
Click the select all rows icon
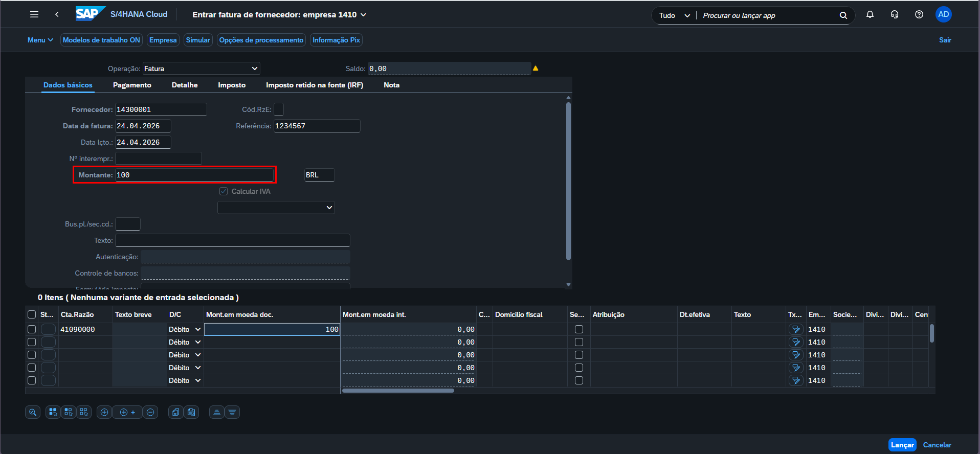pos(53,412)
